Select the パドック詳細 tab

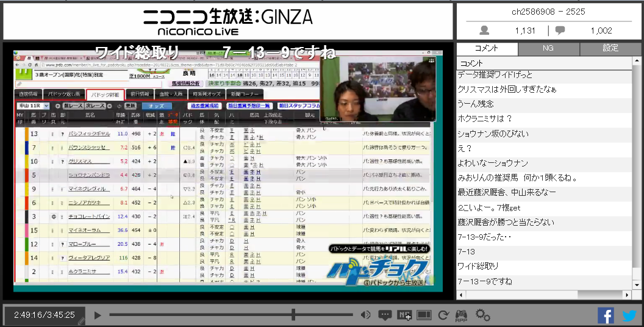(105, 95)
